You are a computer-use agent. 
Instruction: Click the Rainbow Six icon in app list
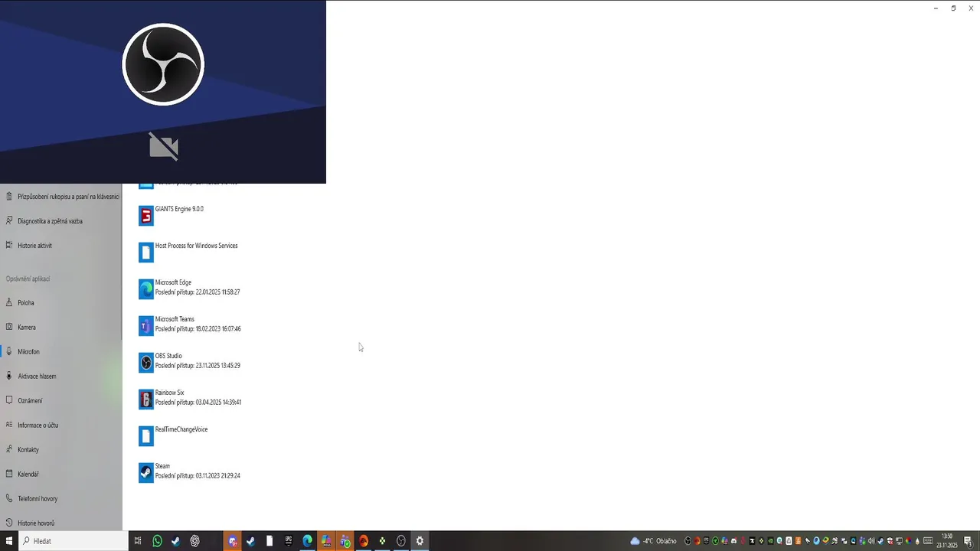pos(145,399)
